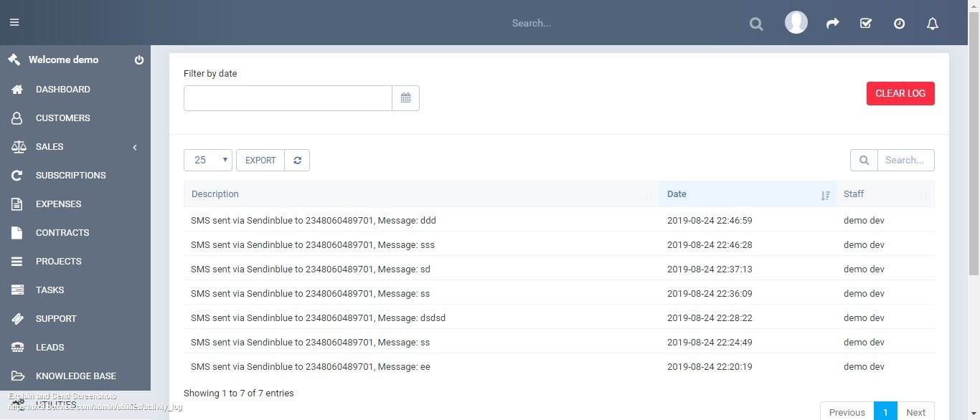Click the profile avatar in the top bar
Viewport: 980px width, 420px height.
point(796,22)
